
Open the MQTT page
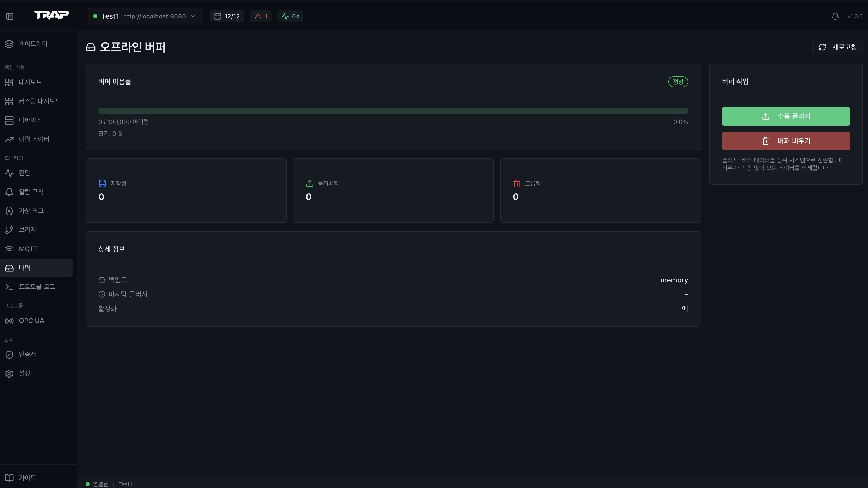[x=28, y=249]
